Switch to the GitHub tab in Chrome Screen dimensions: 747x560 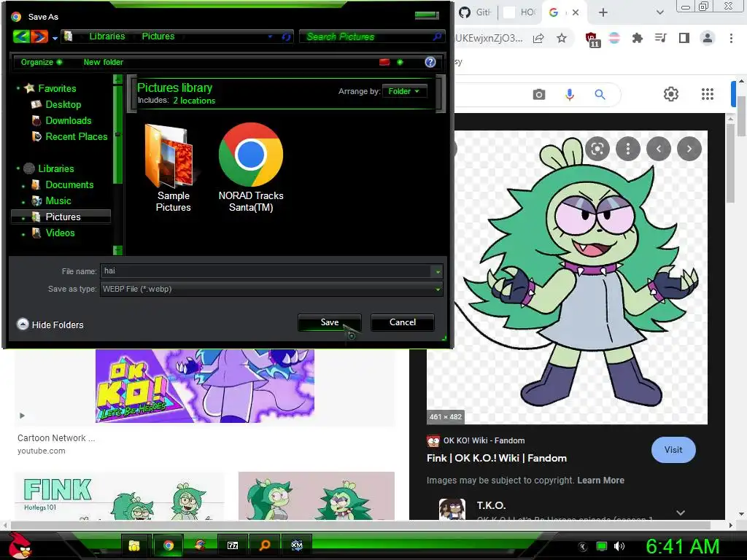[x=476, y=12]
